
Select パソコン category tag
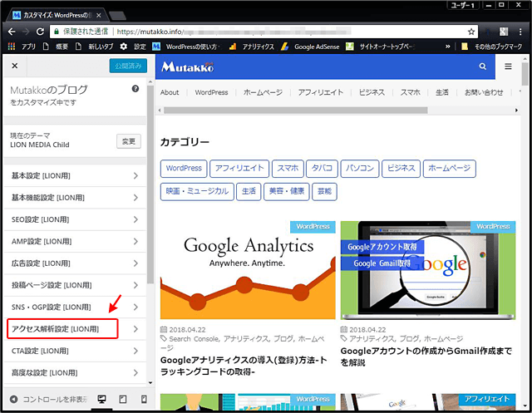tap(360, 169)
